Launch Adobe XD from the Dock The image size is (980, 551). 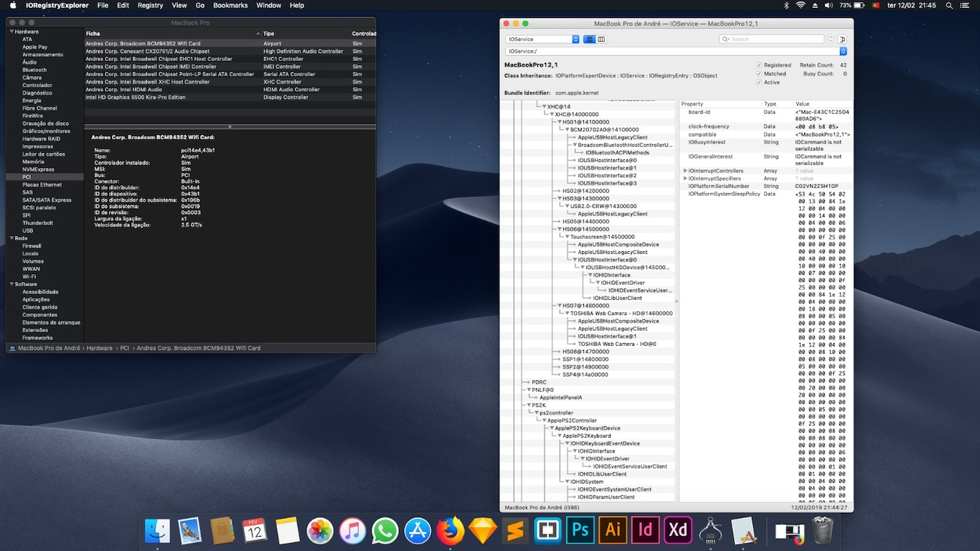[678, 531]
